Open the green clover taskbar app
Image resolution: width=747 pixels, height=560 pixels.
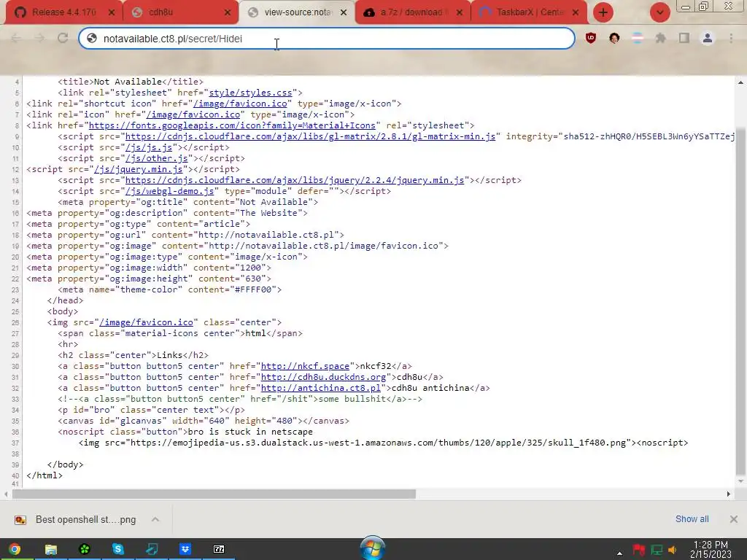coord(85,549)
